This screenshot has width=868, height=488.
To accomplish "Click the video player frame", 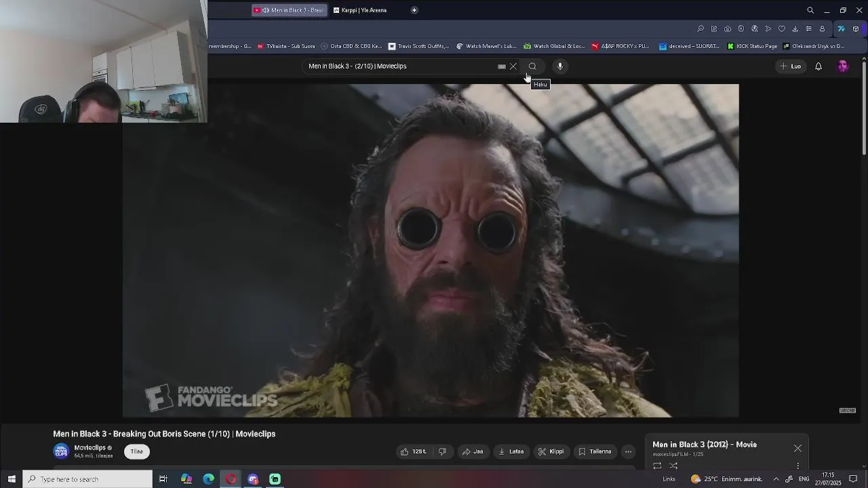I will (x=431, y=250).
